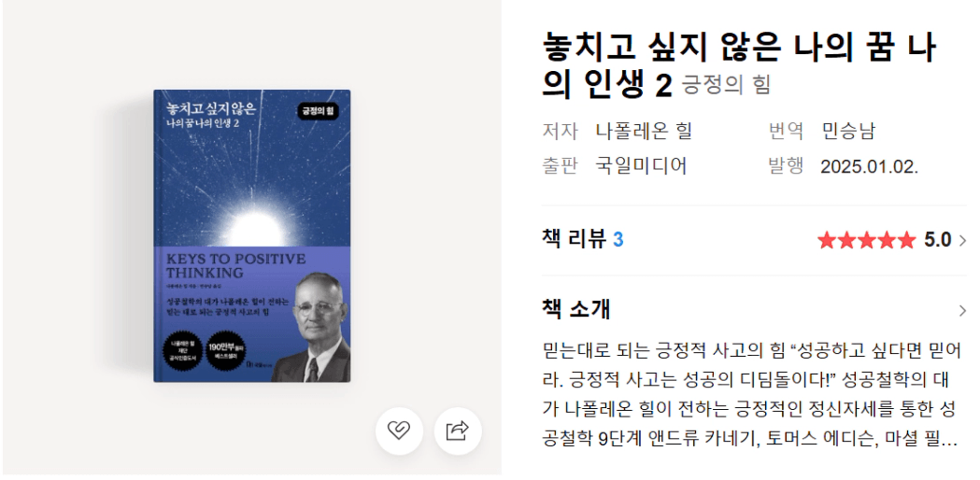
Task: Click the heart like icon button
Action: point(399,431)
